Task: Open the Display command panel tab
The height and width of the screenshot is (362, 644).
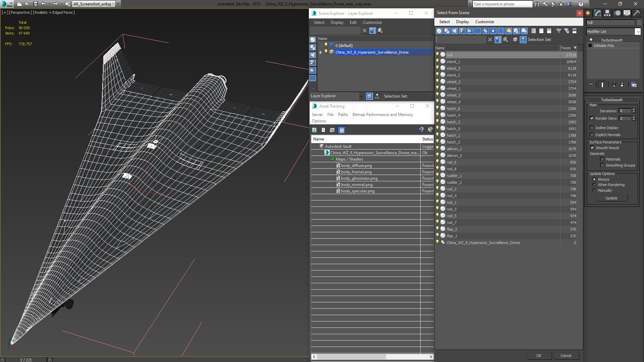Action: coord(627,13)
